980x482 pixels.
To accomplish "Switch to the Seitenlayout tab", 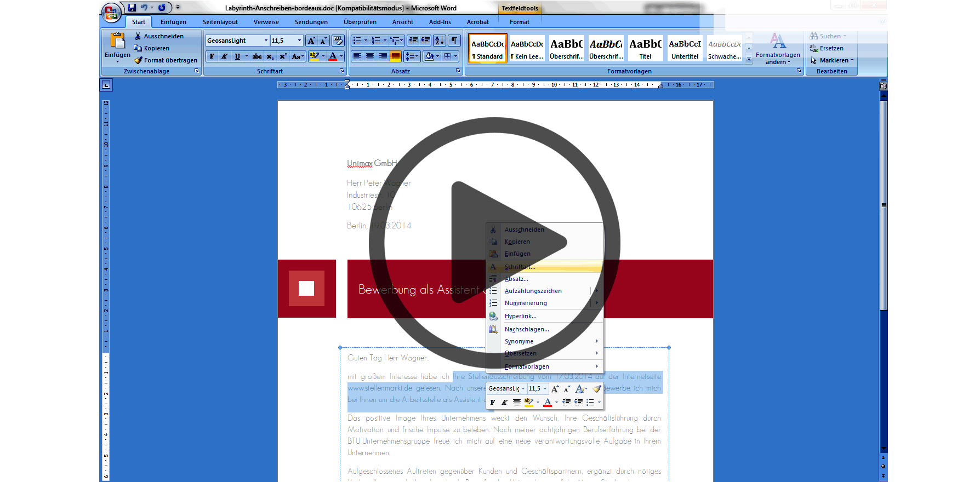I will coord(220,22).
